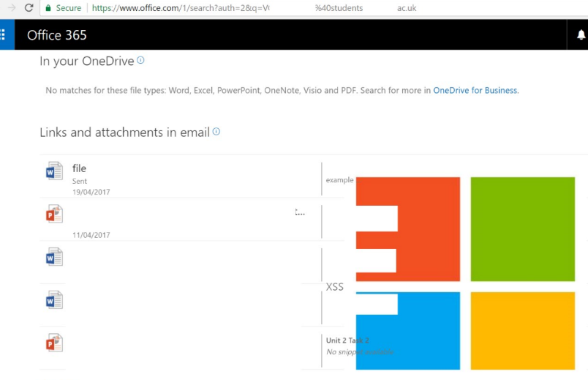Open the fourth row Word document icon
Image resolution: width=588 pixels, height=380 pixels.
[x=54, y=300]
